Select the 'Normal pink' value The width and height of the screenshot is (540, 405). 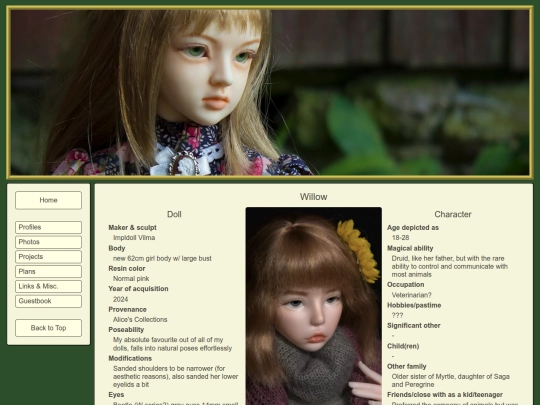point(131,279)
